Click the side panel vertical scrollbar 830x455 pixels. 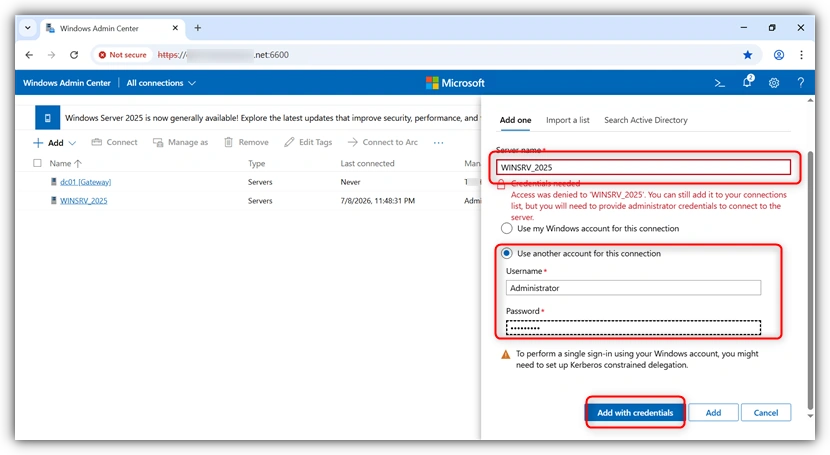tap(810, 280)
